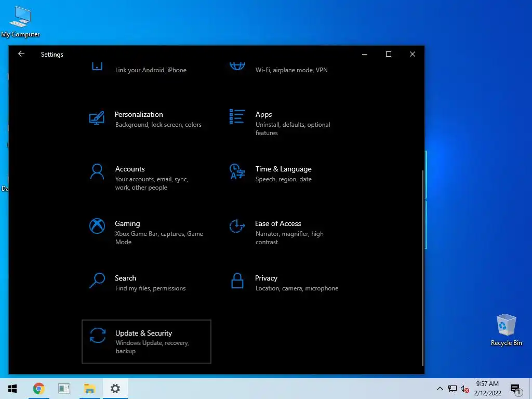Screen dimensions: 532x399
Task: Click 'Narrator, magnifier, high contrast' text
Action: click(289, 238)
